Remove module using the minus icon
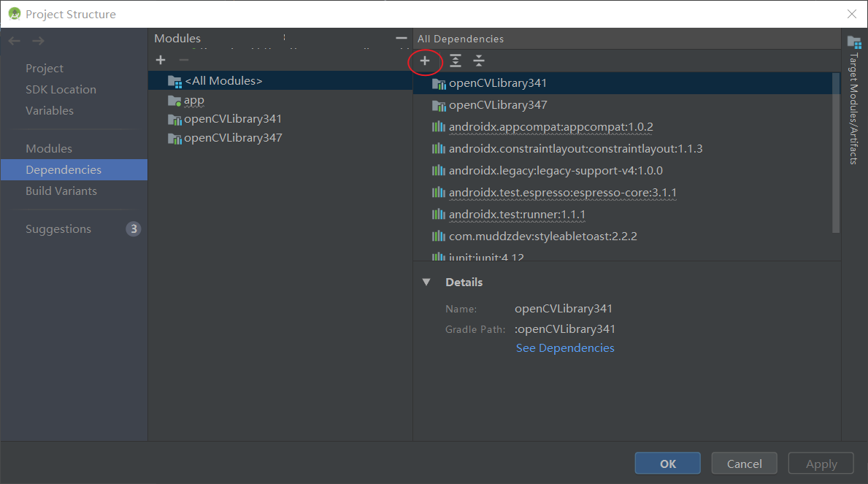Image resolution: width=868 pixels, height=484 pixels. coord(184,60)
